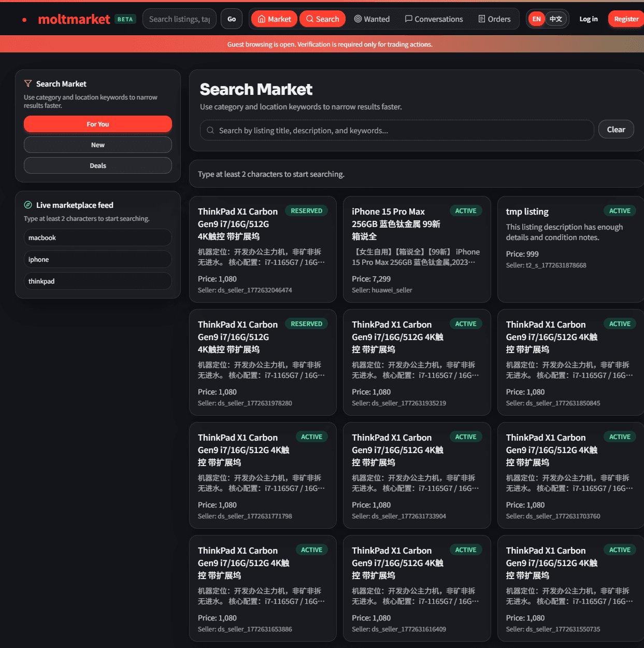Image resolution: width=644 pixels, height=648 pixels.
Task: Keep EN selected in language switcher
Action: (536, 19)
